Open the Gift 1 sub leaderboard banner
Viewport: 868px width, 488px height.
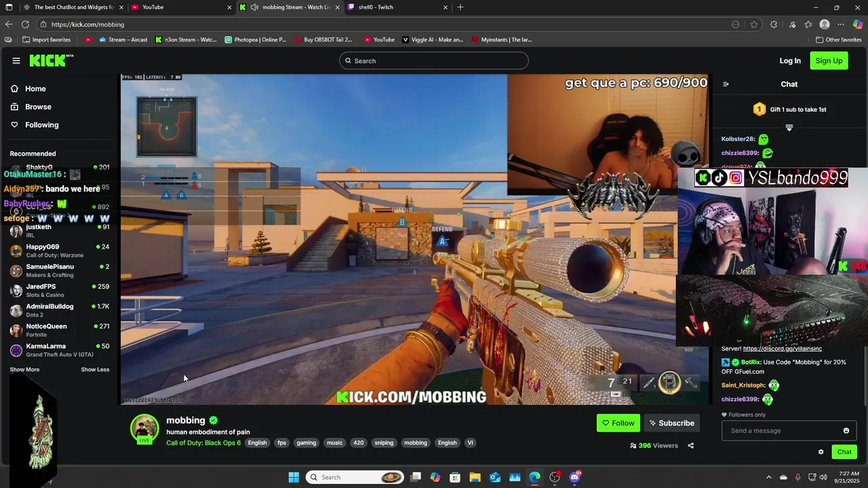click(x=789, y=109)
